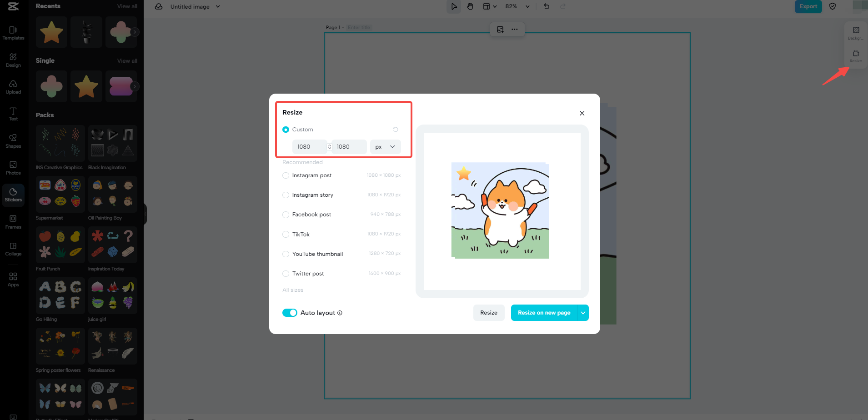Collapse the Stickers side panel handle
Image resolution: width=868 pixels, height=420 pixels.
[x=146, y=214]
